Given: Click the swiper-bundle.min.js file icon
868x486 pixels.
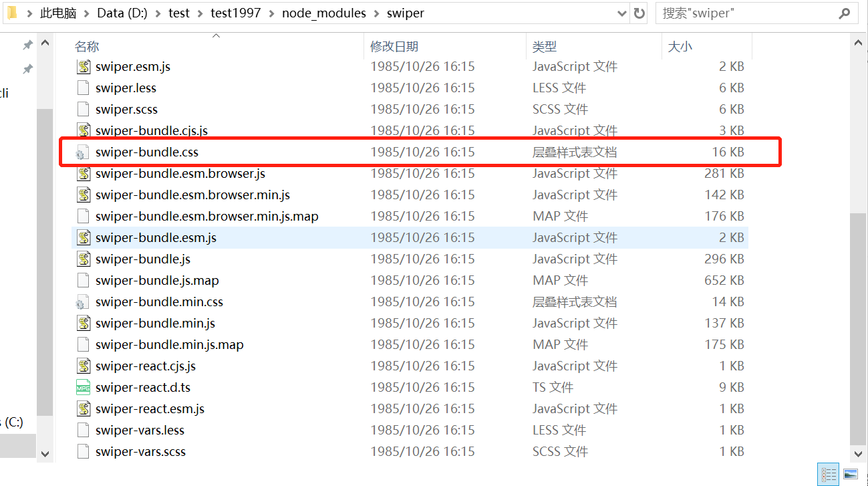Looking at the screenshot, I should 83,324.
